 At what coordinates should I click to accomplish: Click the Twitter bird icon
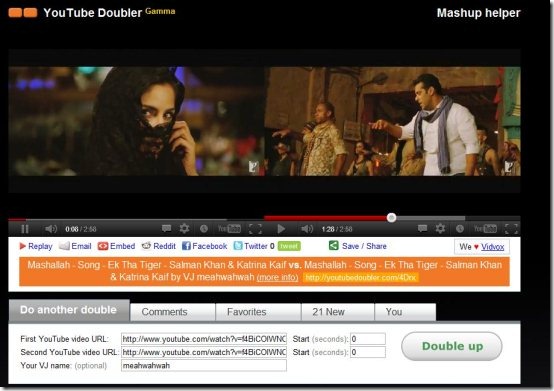tap(238, 246)
